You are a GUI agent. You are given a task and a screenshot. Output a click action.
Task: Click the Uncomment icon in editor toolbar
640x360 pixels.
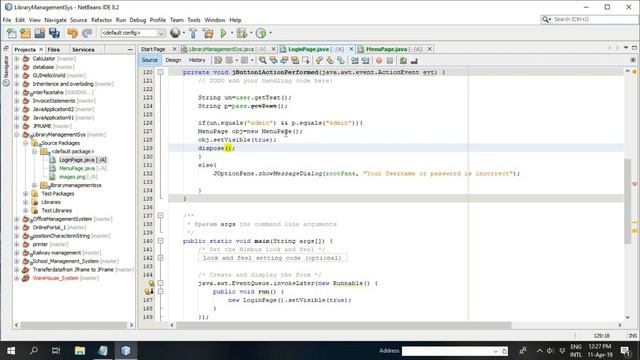point(414,60)
